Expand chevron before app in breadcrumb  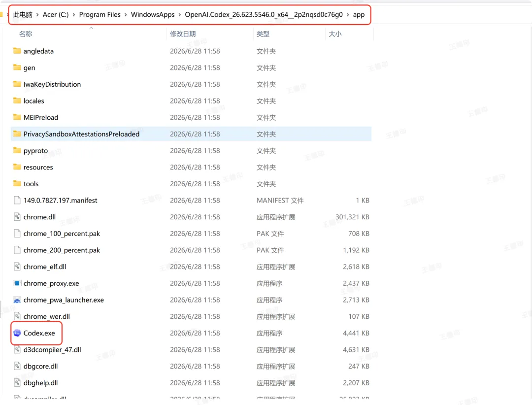[348, 15]
